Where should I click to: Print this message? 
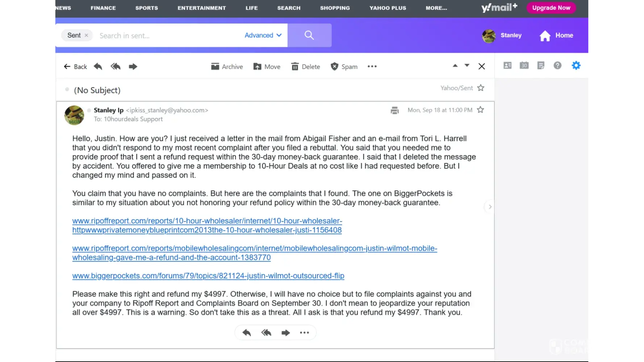(395, 110)
